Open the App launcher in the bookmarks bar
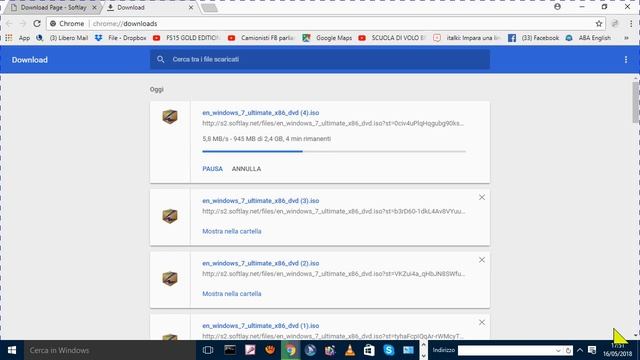Screen dimensions: 640x360 click(18, 38)
